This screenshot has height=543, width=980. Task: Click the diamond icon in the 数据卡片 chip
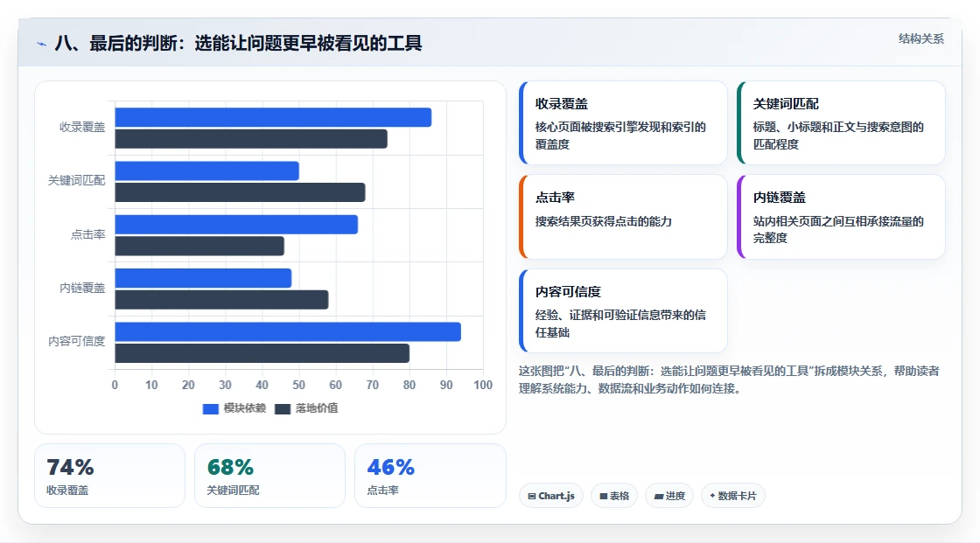pos(712,496)
